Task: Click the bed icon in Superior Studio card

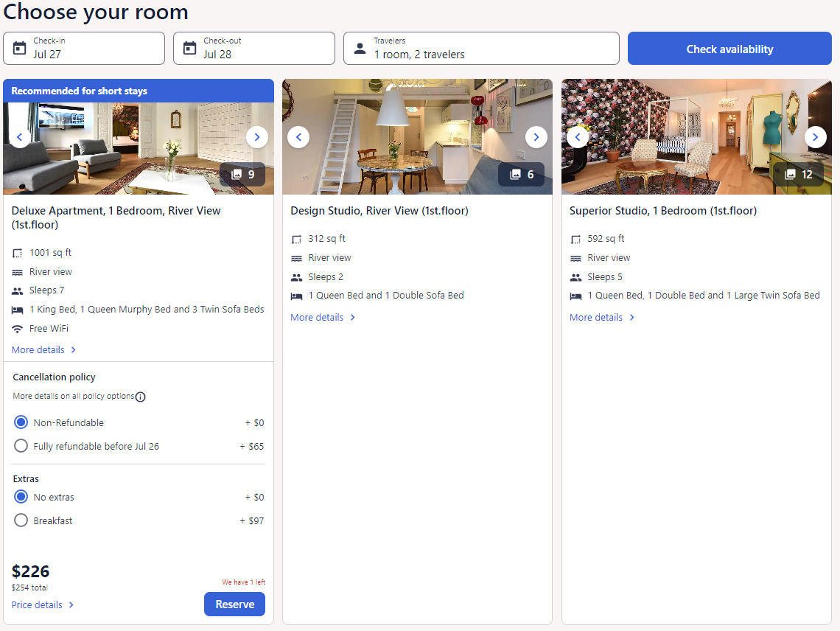Action: pyautogui.click(x=576, y=296)
